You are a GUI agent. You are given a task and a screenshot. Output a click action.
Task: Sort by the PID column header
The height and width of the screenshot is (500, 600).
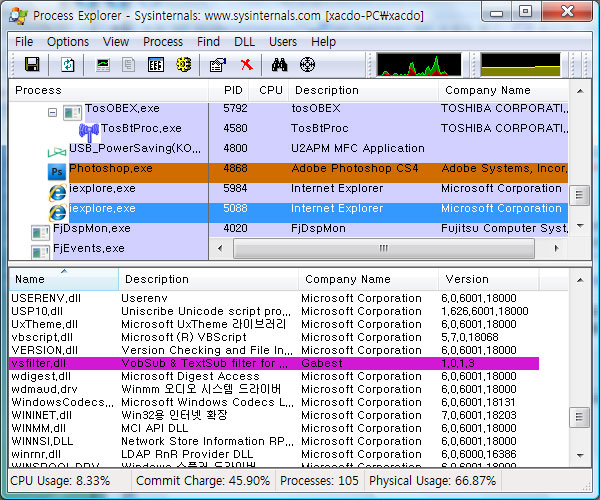229,90
